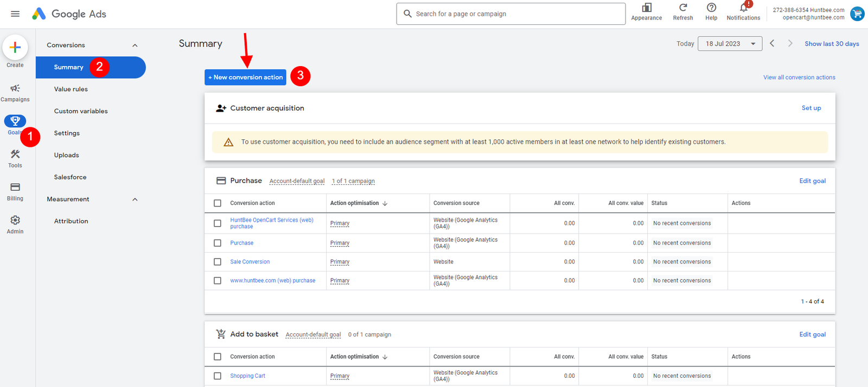Viewport: 868px width, 387px height.
Task: Open Attribution under Measurement
Action: [x=71, y=221]
